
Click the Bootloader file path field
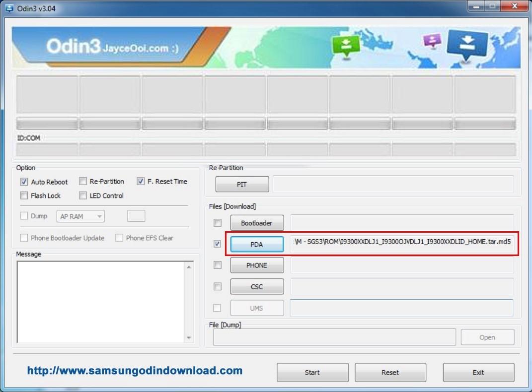[x=402, y=223]
